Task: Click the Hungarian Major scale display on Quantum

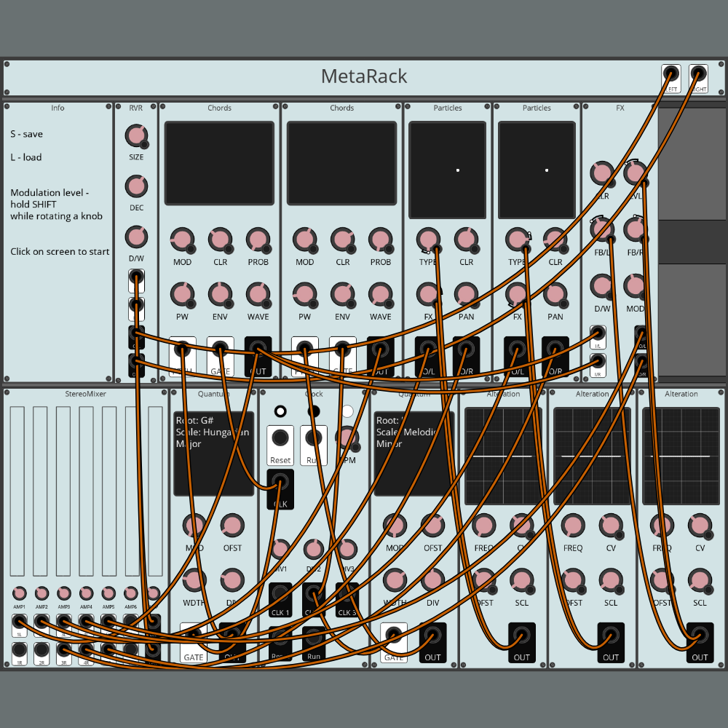Action: coord(213,454)
